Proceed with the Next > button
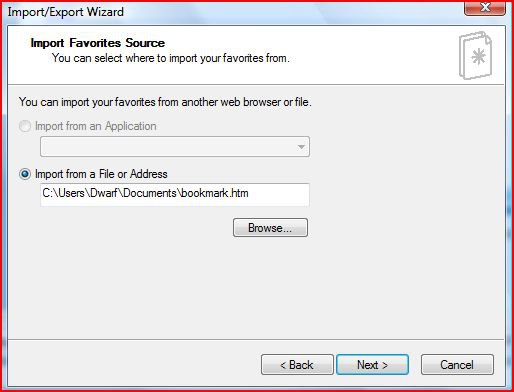 click(372, 365)
